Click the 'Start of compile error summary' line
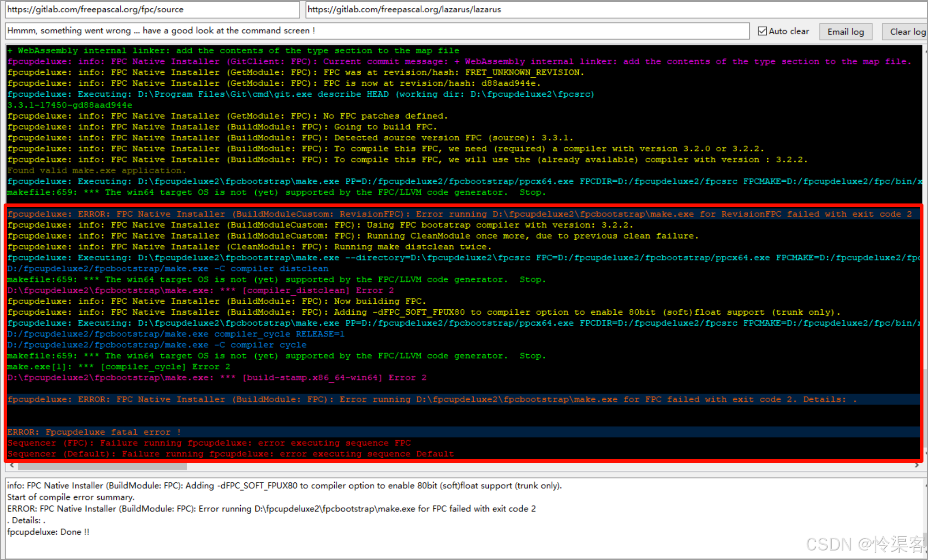The image size is (928, 560). pos(70,497)
